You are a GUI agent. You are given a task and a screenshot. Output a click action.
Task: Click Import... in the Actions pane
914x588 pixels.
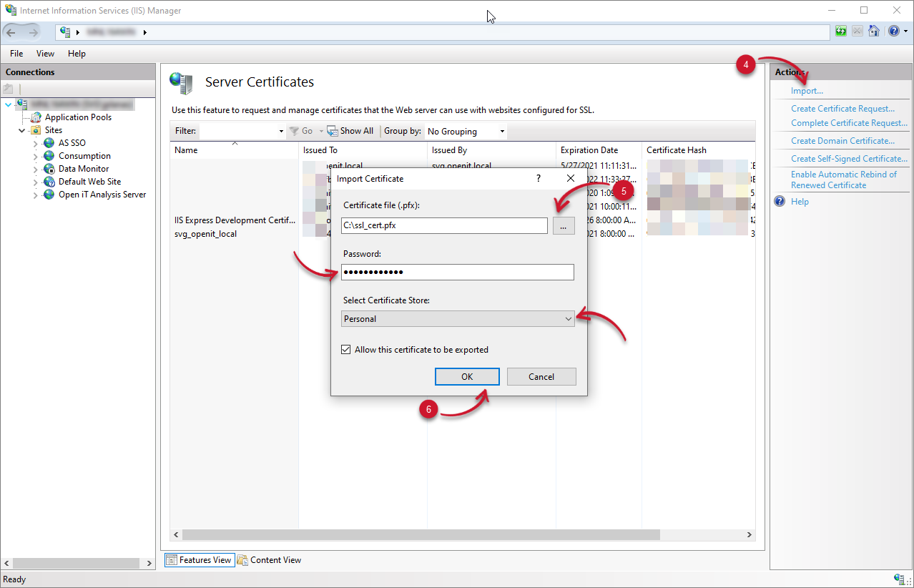point(806,90)
